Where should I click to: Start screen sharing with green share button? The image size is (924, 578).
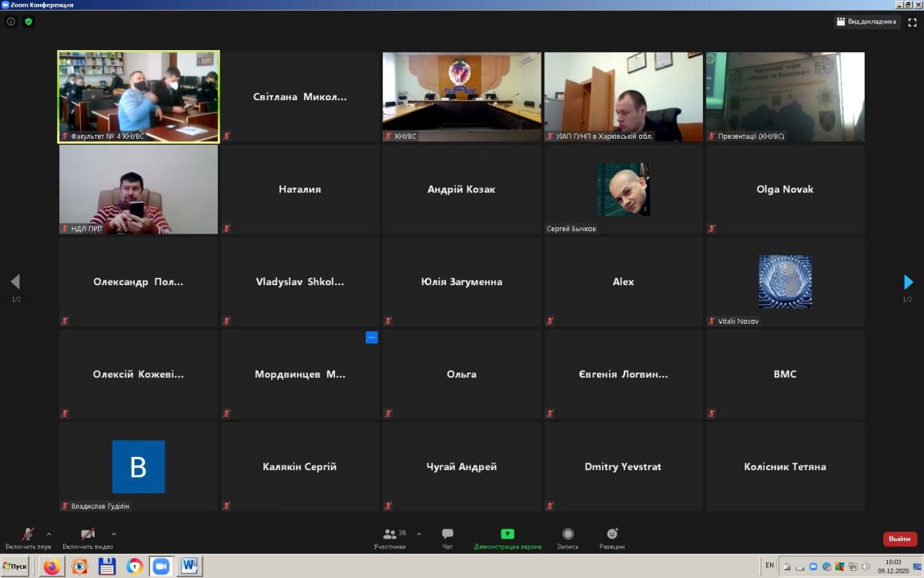point(507,537)
